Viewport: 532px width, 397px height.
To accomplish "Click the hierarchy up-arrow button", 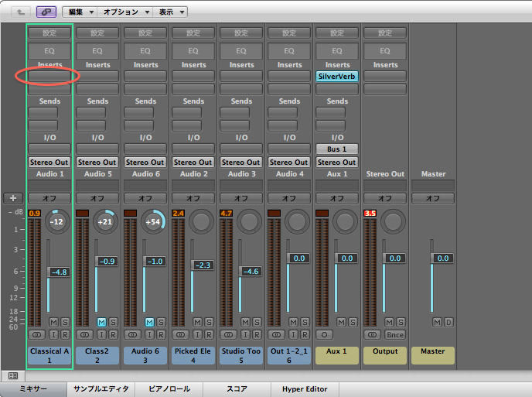I will (21, 12).
